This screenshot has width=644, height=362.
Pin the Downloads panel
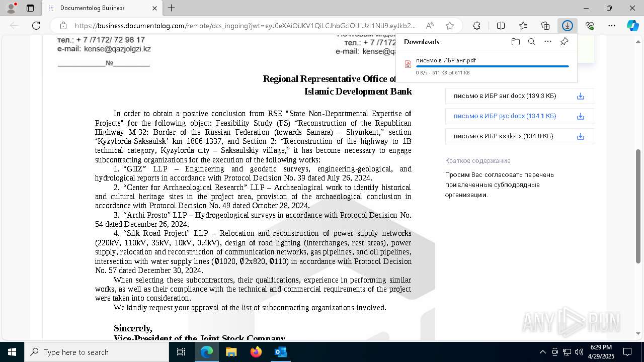tap(564, 42)
